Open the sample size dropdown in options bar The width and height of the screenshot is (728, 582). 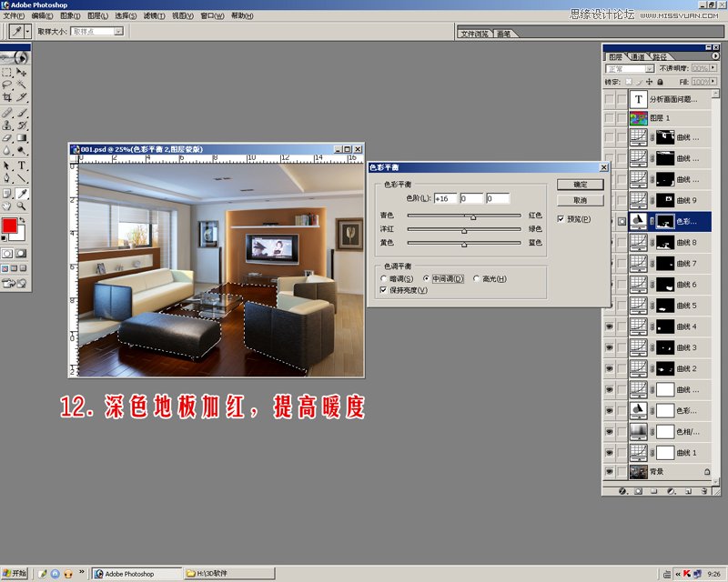[119, 31]
